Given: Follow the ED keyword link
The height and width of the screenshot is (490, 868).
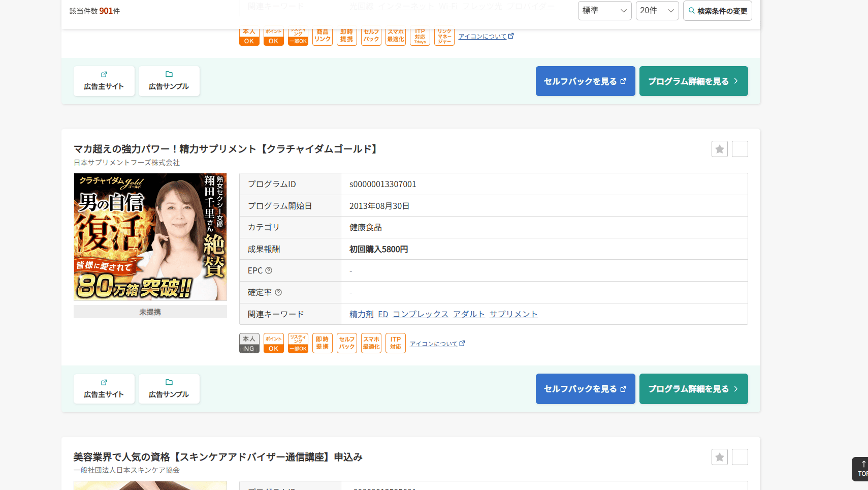Looking at the screenshot, I should coord(383,314).
